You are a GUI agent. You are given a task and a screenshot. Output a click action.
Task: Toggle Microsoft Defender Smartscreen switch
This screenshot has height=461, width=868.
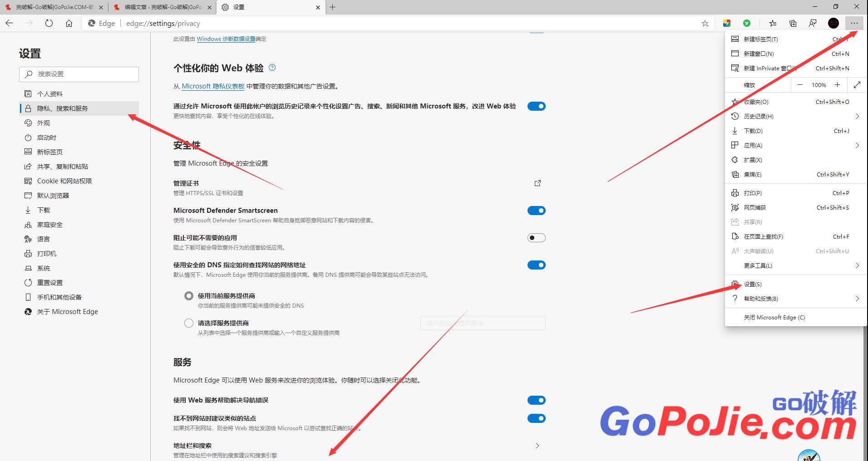point(536,211)
